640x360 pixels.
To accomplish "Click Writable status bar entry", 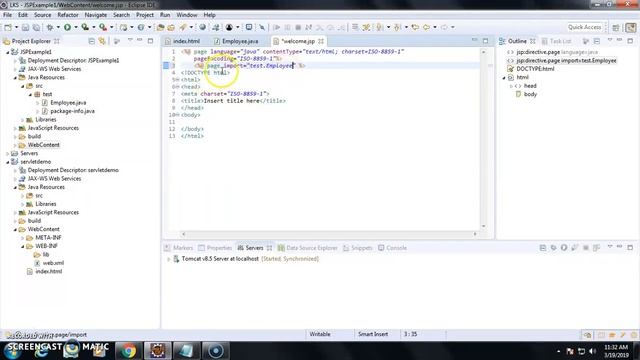I will click(320, 334).
